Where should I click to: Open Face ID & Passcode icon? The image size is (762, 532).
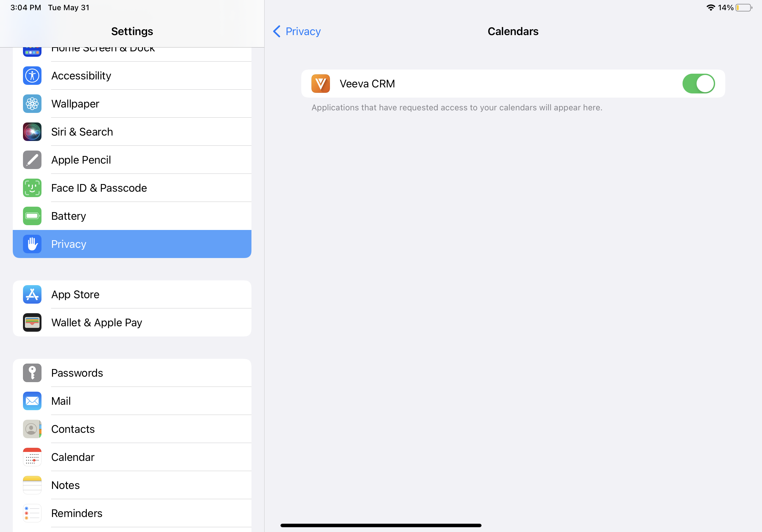(32, 188)
